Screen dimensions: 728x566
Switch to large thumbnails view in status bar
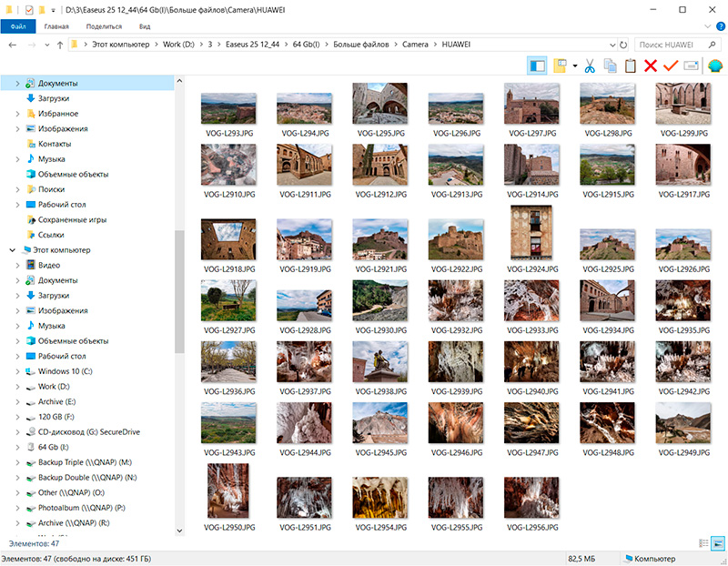(717, 543)
